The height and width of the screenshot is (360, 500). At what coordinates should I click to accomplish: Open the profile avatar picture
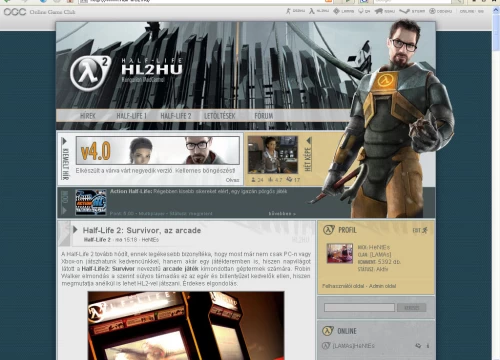tap(340, 253)
